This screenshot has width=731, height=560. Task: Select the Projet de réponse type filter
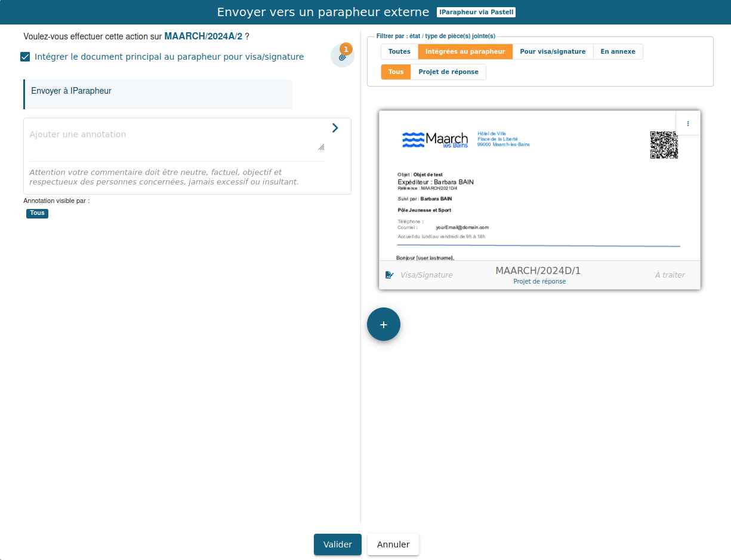[448, 72]
